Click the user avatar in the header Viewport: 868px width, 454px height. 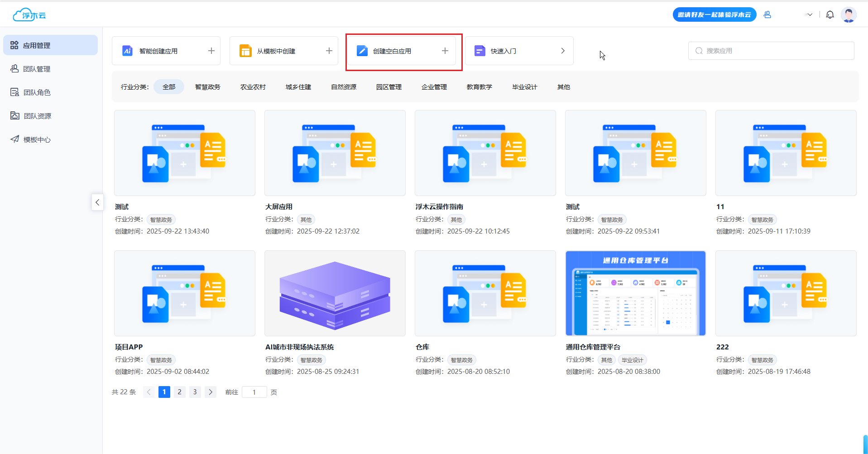tap(848, 15)
